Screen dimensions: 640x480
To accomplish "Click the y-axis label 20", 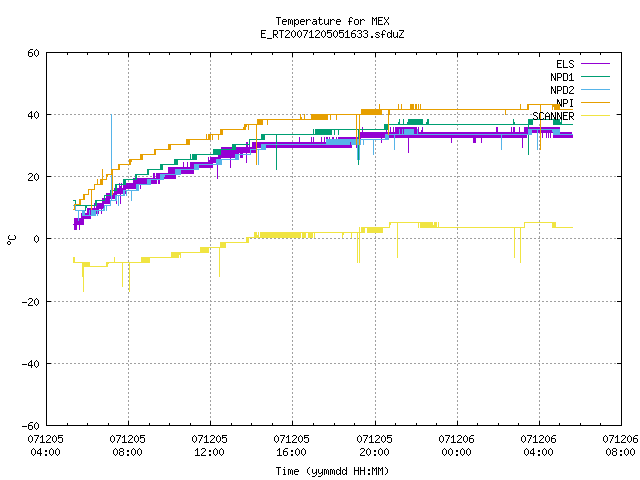I will point(33,177).
